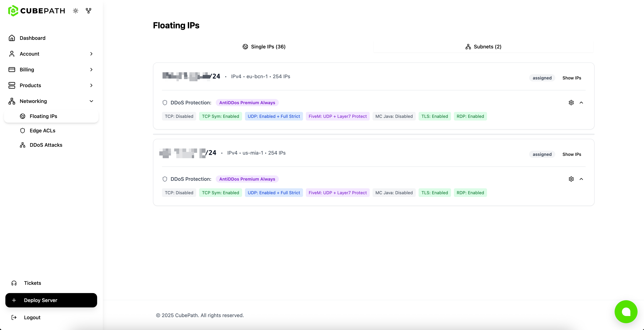644x330 pixels.
Task: View DDoS Attacks page
Action: (46, 145)
